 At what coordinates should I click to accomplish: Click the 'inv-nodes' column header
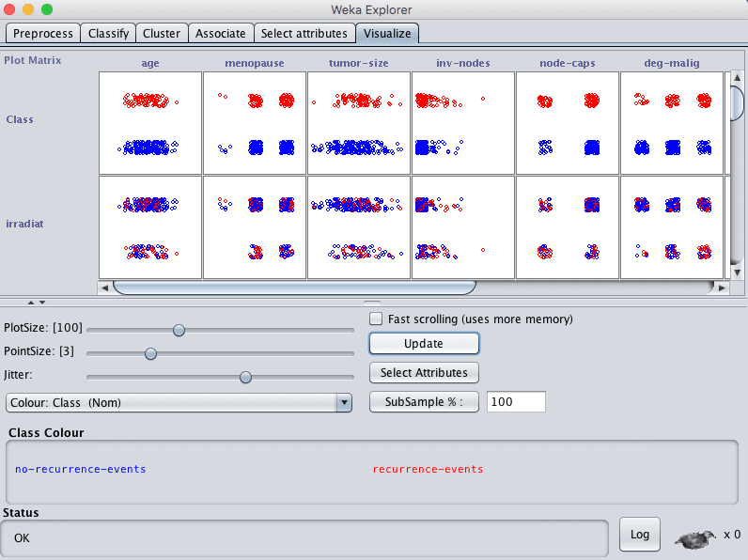tap(463, 63)
